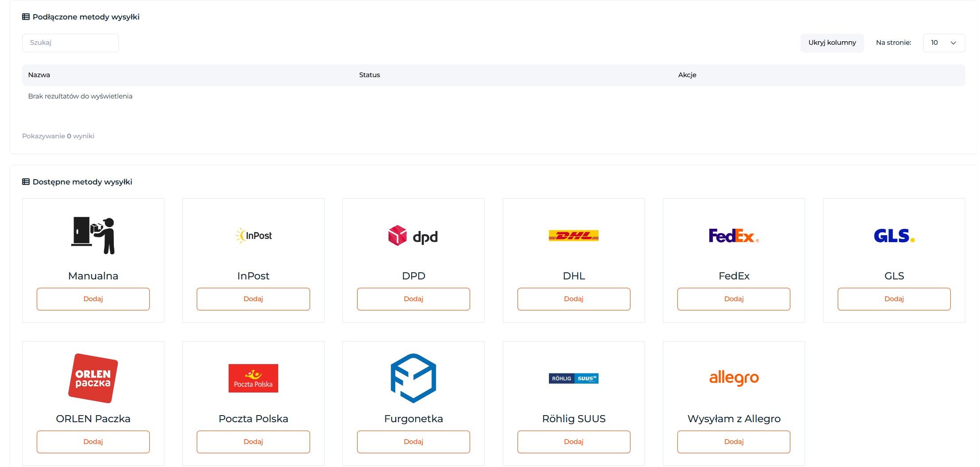
Task: Click the DHL logo
Action: click(x=574, y=235)
